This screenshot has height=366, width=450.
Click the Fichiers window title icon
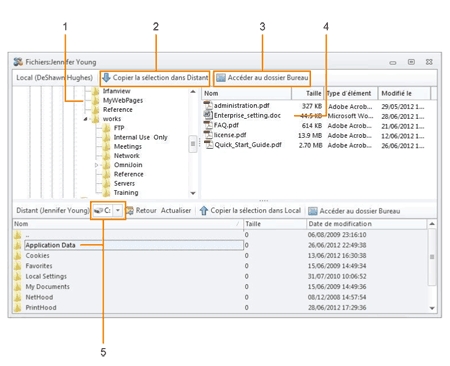(18, 62)
